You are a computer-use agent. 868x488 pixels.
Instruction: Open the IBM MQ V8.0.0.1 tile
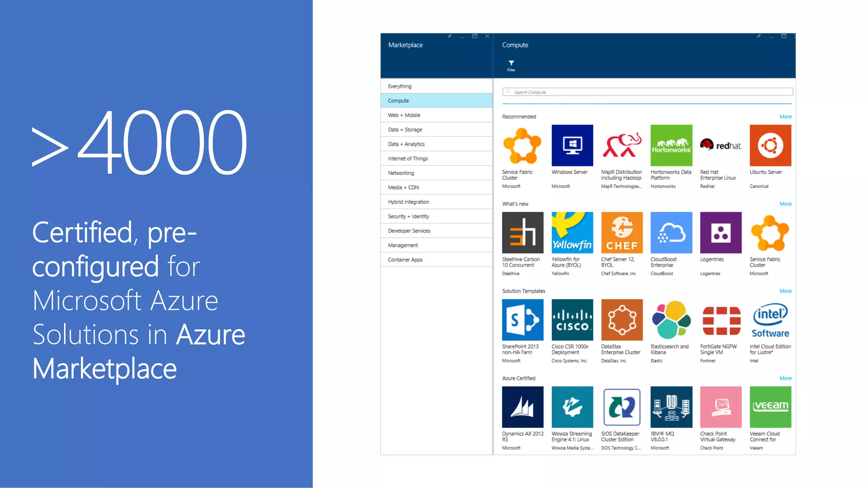pyautogui.click(x=671, y=407)
